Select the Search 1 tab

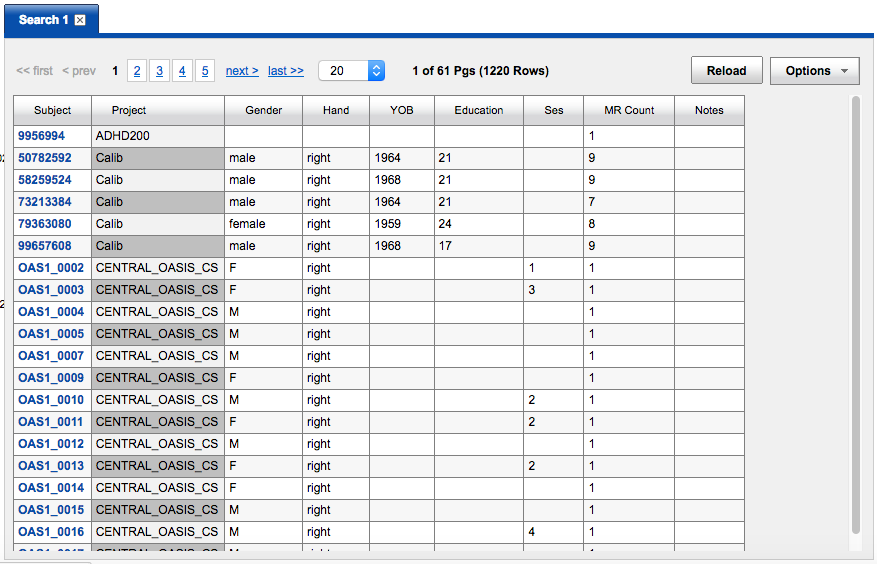pos(43,20)
